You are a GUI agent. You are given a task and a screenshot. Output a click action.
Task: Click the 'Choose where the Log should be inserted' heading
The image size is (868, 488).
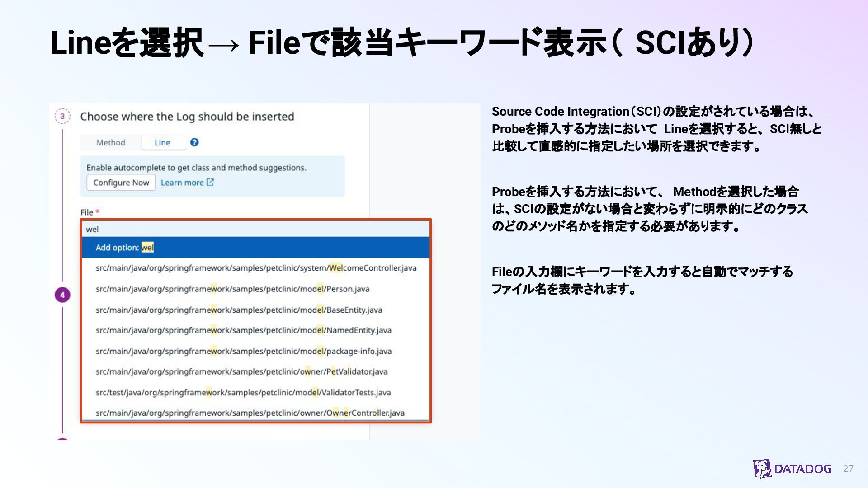click(x=187, y=117)
